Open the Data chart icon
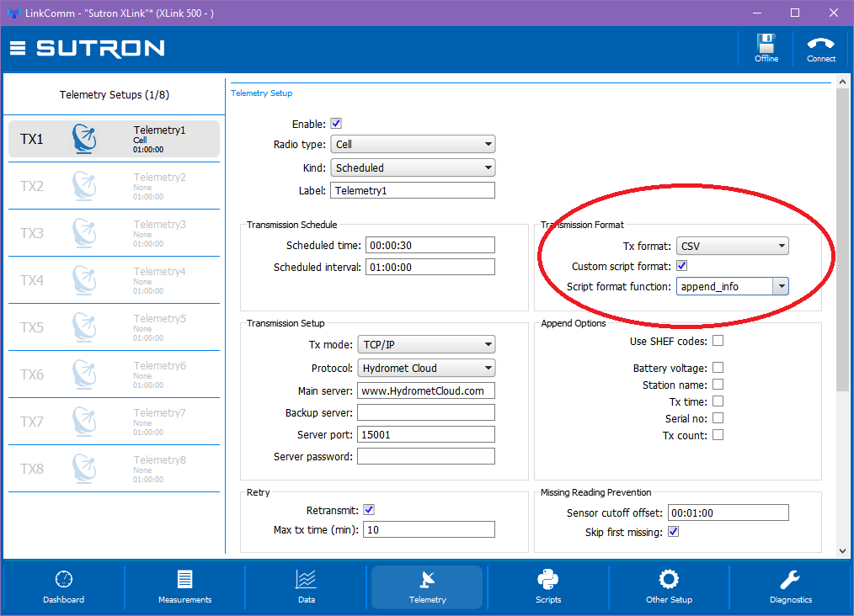Screen dimensions: 854x616 pos(306,580)
